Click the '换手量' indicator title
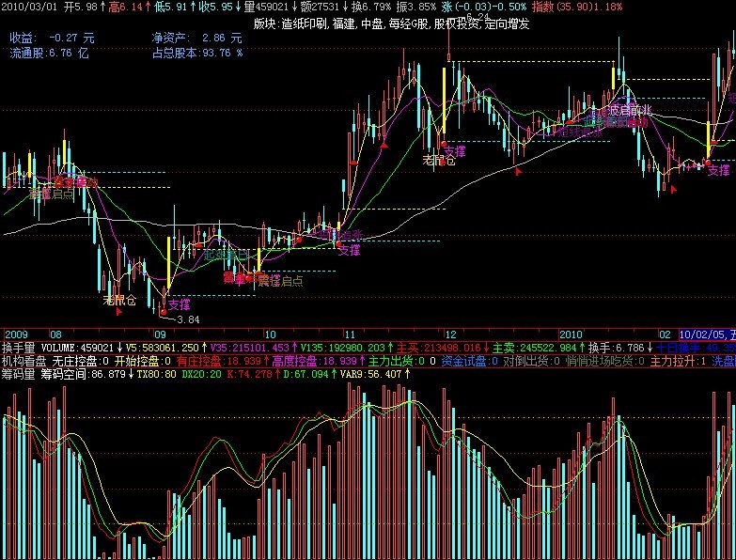This screenshot has width=736, height=560. point(18,348)
